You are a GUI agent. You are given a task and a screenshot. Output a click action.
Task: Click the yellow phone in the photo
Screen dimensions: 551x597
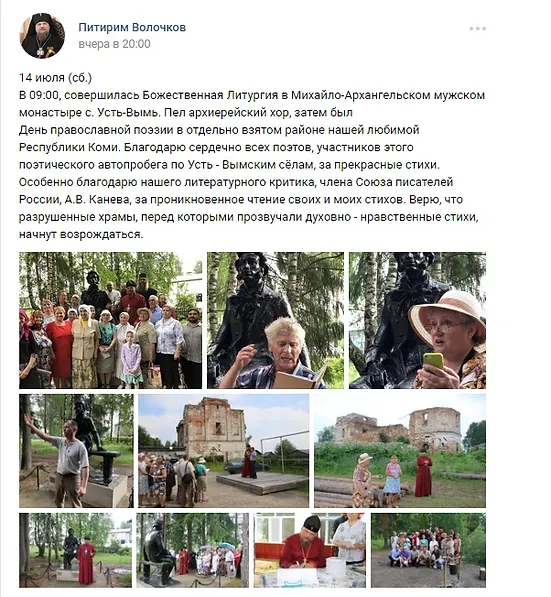pos(434,362)
